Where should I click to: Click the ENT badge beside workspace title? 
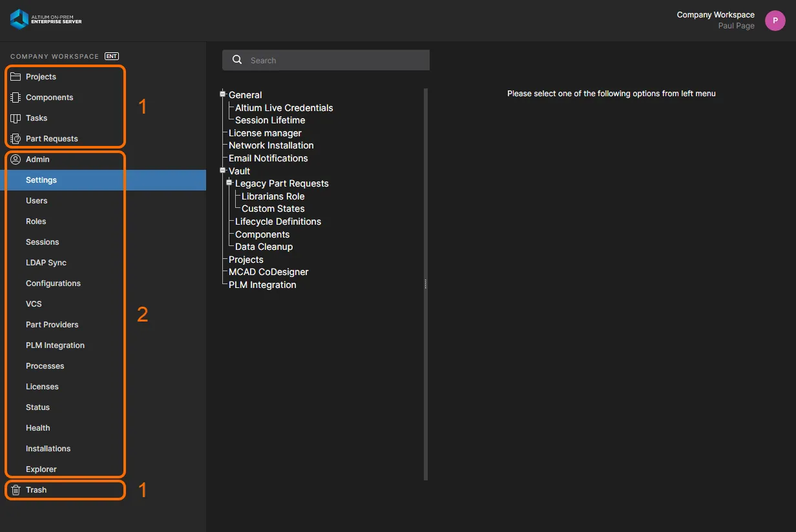tap(112, 56)
